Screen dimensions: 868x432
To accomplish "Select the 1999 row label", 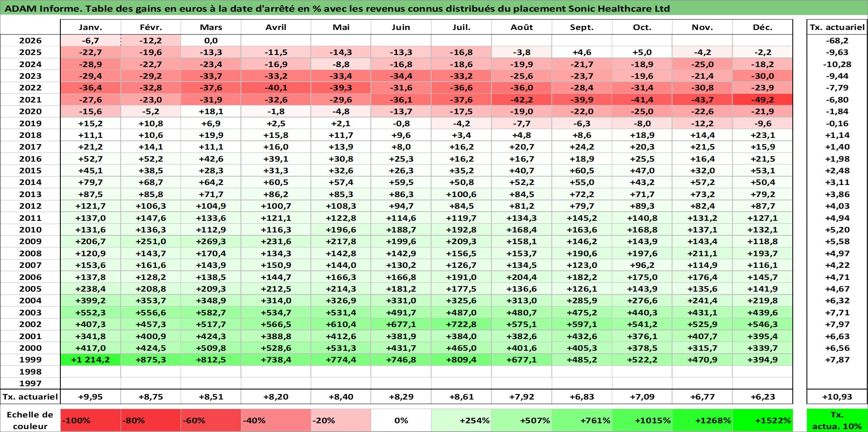I will 30,360.
